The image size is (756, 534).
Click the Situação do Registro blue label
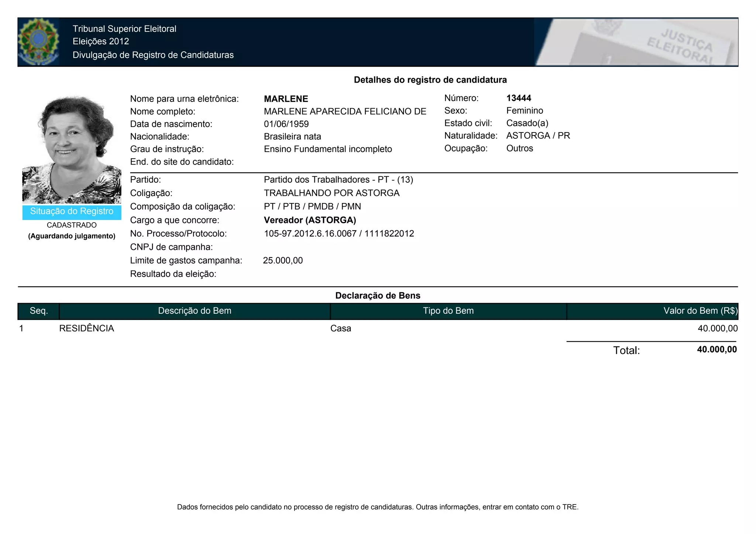tap(72, 211)
